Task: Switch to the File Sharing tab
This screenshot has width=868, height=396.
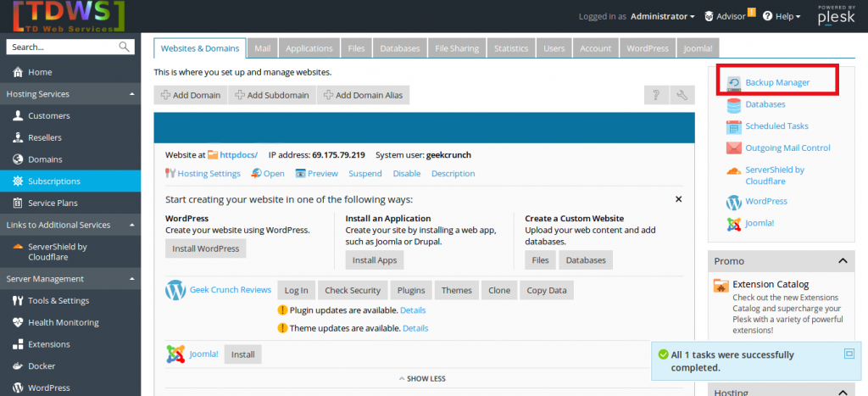Action: [457, 48]
